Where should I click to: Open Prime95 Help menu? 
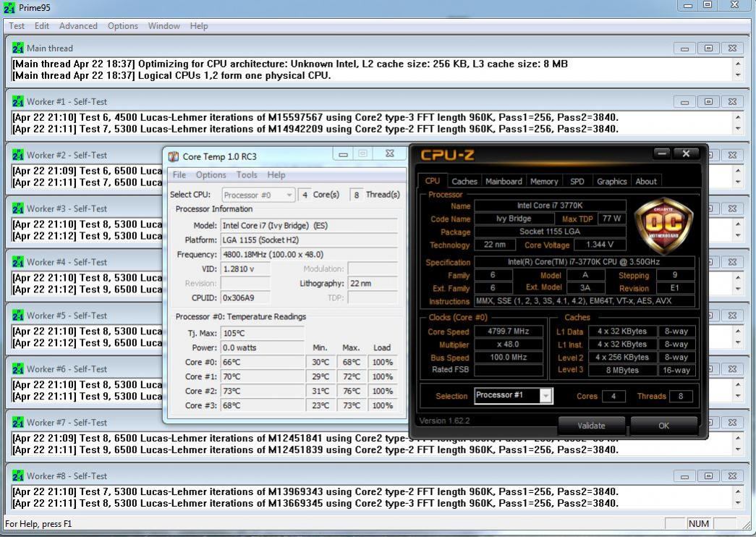click(x=199, y=26)
